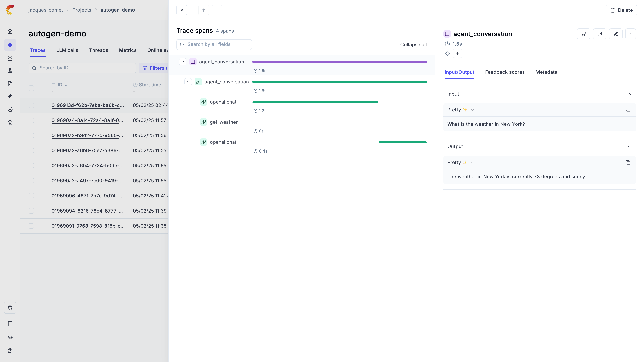Open the comments icon for agent_conversation
The image size is (644, 362).
(x=600, y=34)
